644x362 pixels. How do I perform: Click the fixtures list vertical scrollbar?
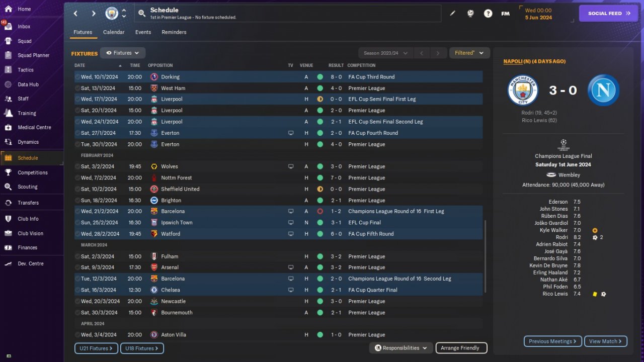485,256
